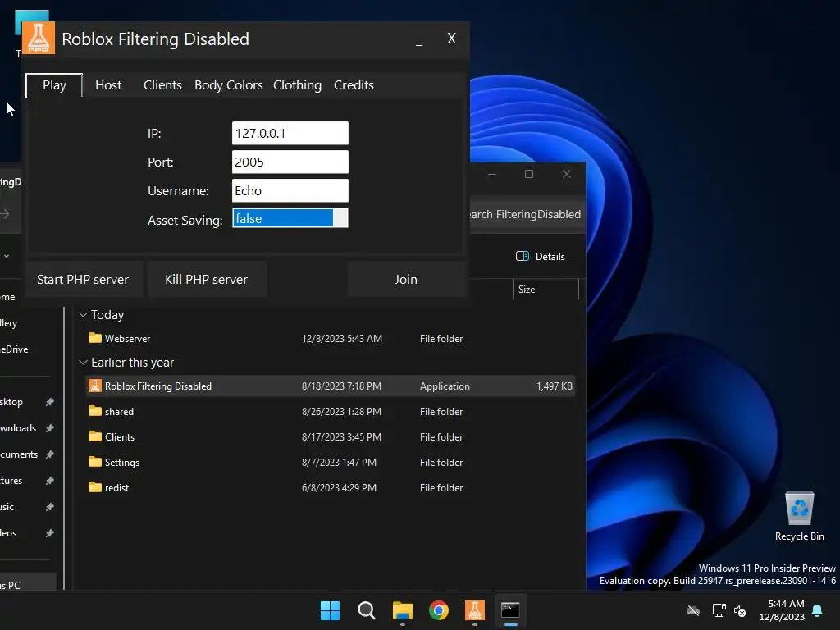Collapse the Earlier this year group
840x630 pixels.
point(83,363)
